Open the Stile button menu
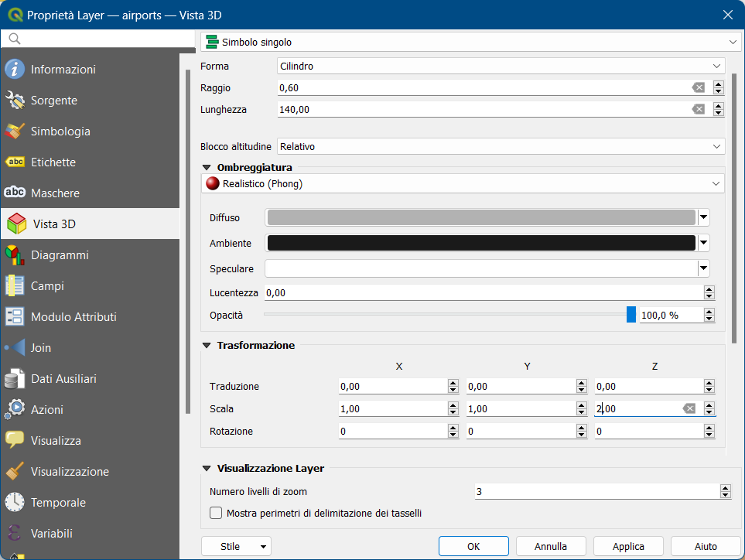 tap(236, 546)
